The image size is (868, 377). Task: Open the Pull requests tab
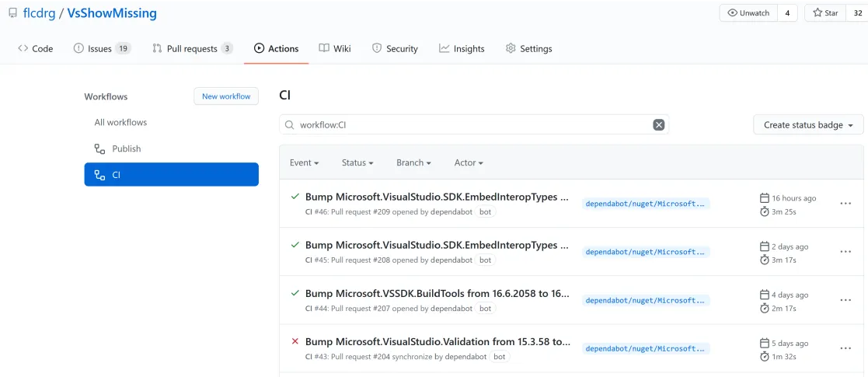click(x=192, y=49)
